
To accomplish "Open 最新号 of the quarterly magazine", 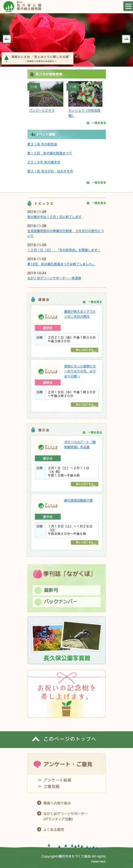I will (66, 590).
